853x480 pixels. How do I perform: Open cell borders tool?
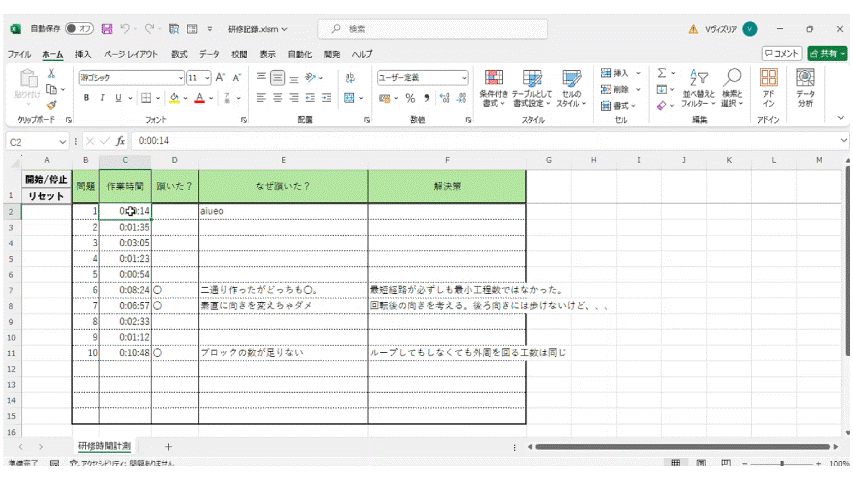(146, 98)
